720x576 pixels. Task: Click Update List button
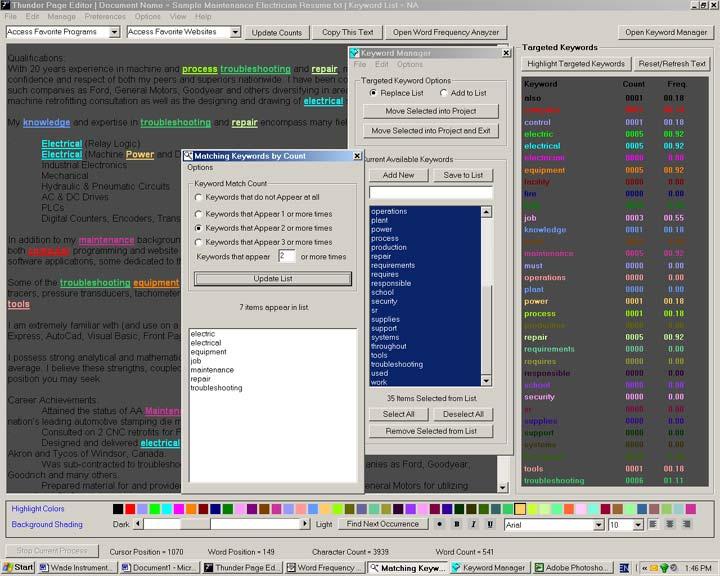(273, 279)
